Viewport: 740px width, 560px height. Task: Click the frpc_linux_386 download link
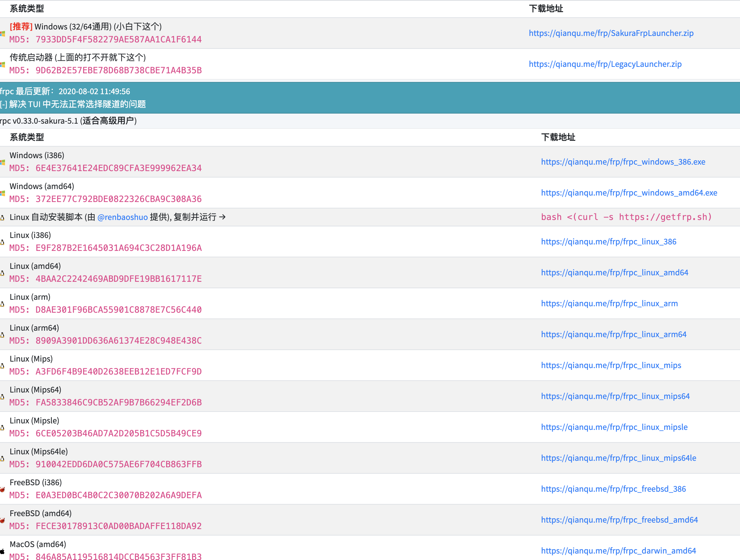[x=608, y=242]
